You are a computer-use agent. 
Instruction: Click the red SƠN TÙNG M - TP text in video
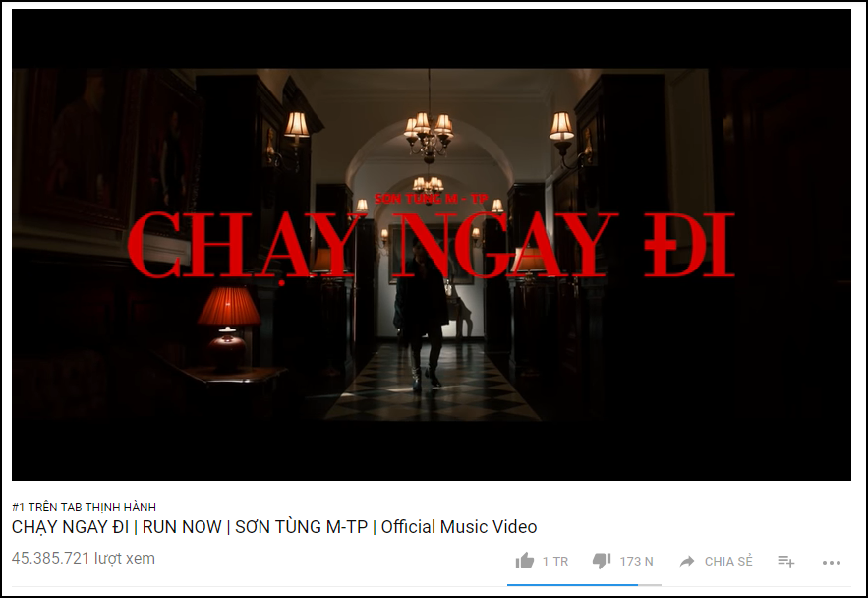coord(431,199)
